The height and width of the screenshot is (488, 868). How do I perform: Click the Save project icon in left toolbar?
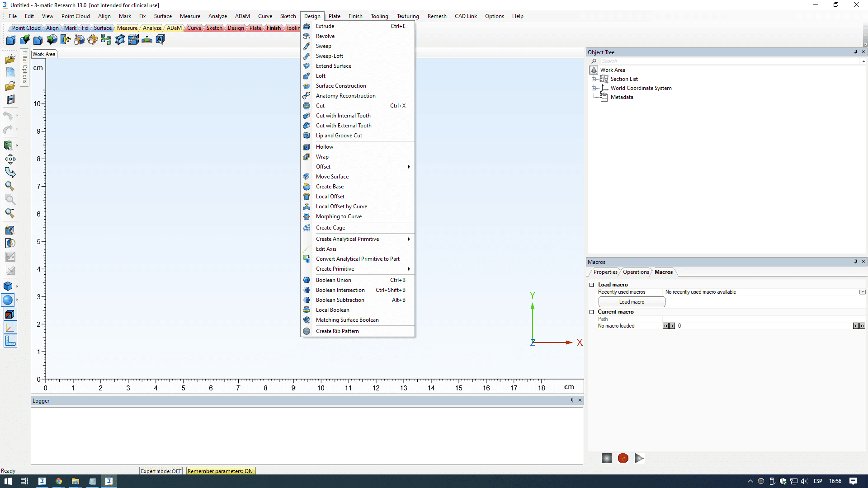10,99
